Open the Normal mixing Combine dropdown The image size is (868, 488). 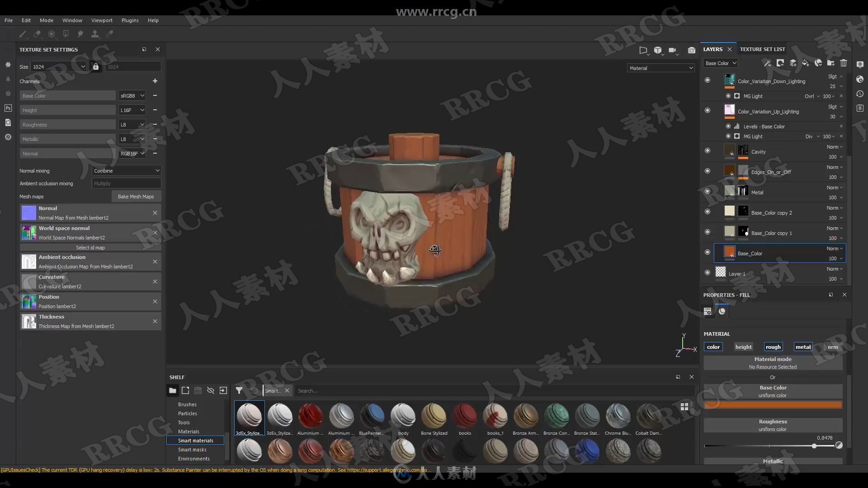[127, 170]
